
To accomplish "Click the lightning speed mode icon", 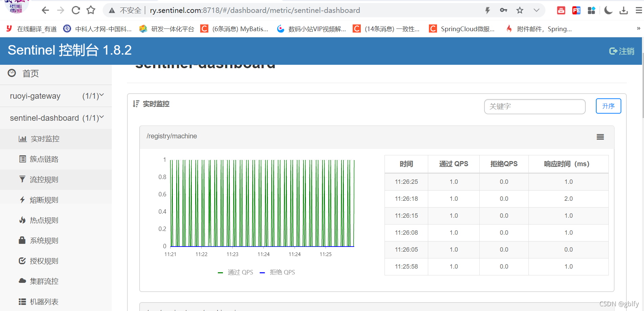I will coord(487,11).
